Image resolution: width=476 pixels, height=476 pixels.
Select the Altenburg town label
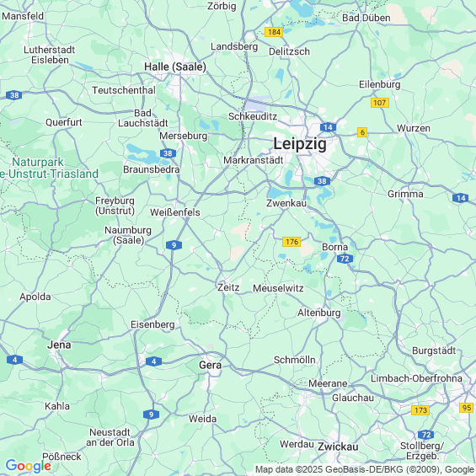tap(318, 313)
